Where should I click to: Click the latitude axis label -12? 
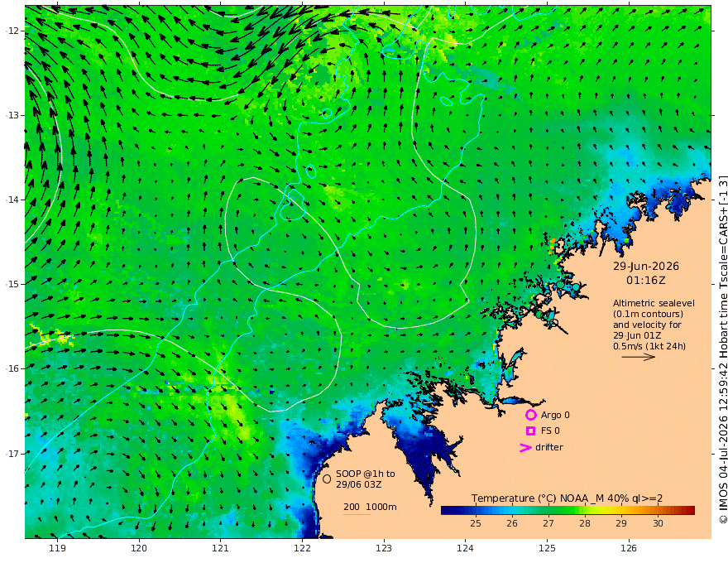click(x=12, y=31)
